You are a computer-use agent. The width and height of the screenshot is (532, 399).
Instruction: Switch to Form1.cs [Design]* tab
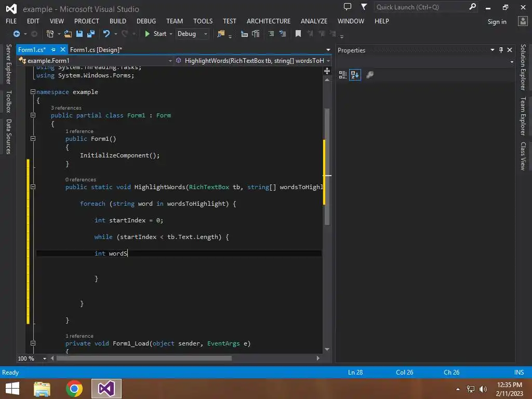point(96,49)
